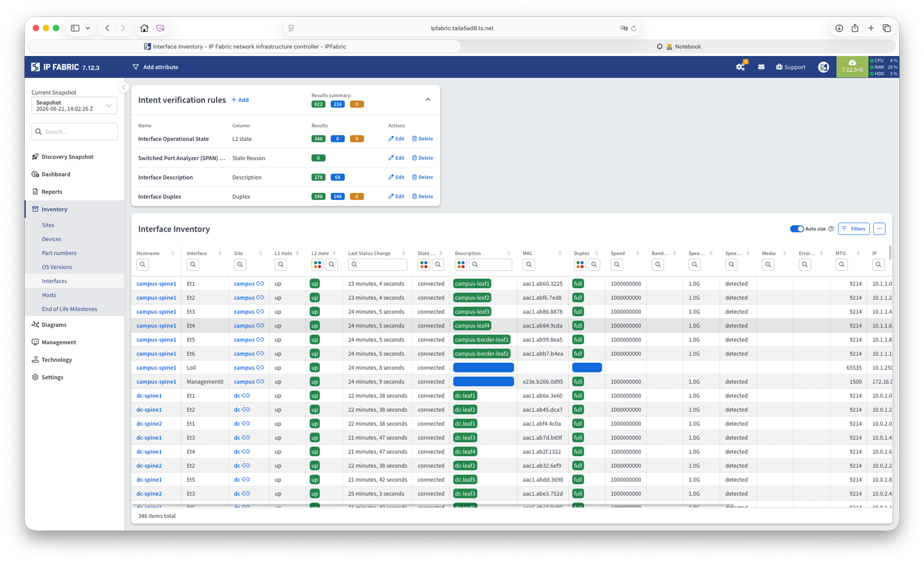The image size is (924, 563).
Task: Click the privacy shield icon in browser toolbar
Action: click(x=161, y=28)
